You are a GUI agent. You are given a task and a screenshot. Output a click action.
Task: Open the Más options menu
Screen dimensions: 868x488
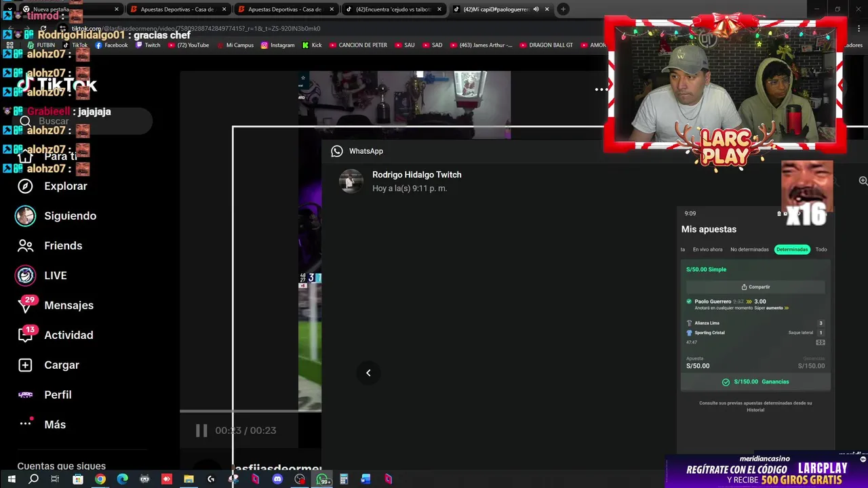pyautogui.click(x=41, y=424)
